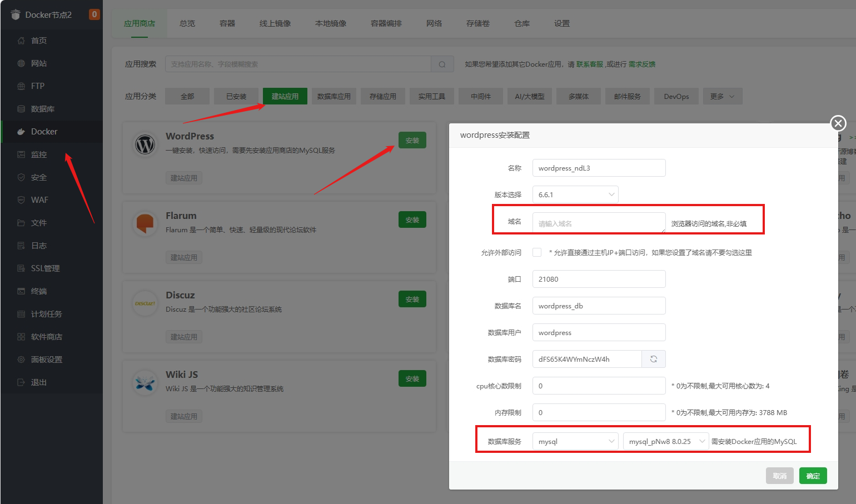856x504 pixels.
Task: Install Wiki JS with its 安装 button
Action: click(x=412, y=378)
